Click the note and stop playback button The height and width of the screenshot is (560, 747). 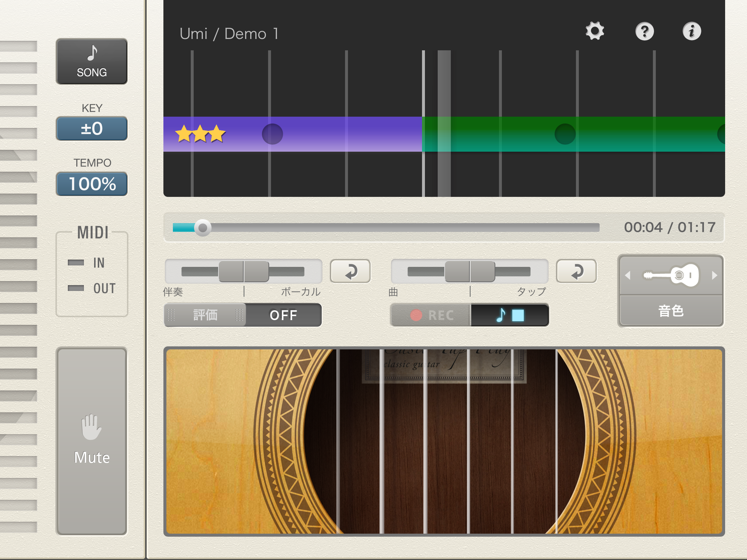510,315
